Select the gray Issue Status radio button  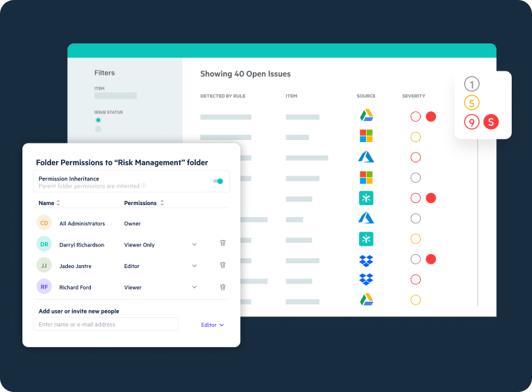coord(98,129)
